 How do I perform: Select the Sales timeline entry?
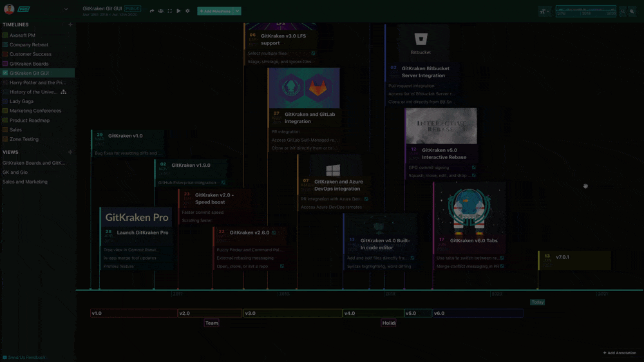pyautogui.click(x=15, y=130)
